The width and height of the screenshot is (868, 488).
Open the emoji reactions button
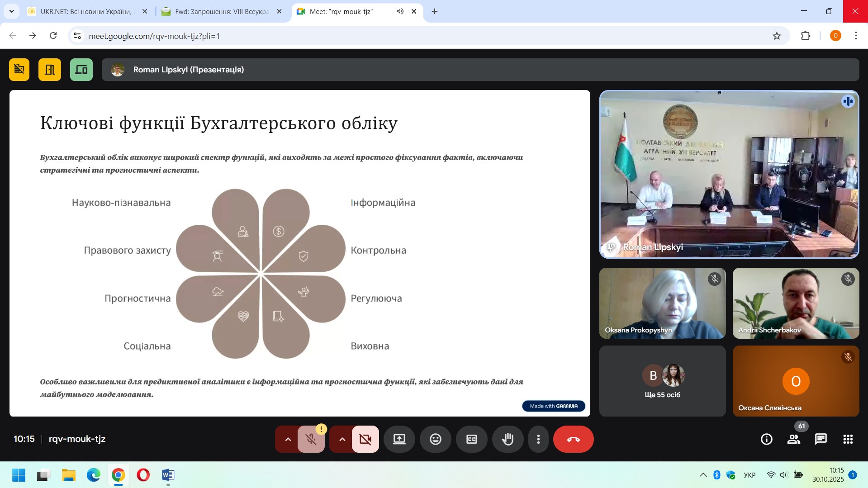tap(435, 439)
